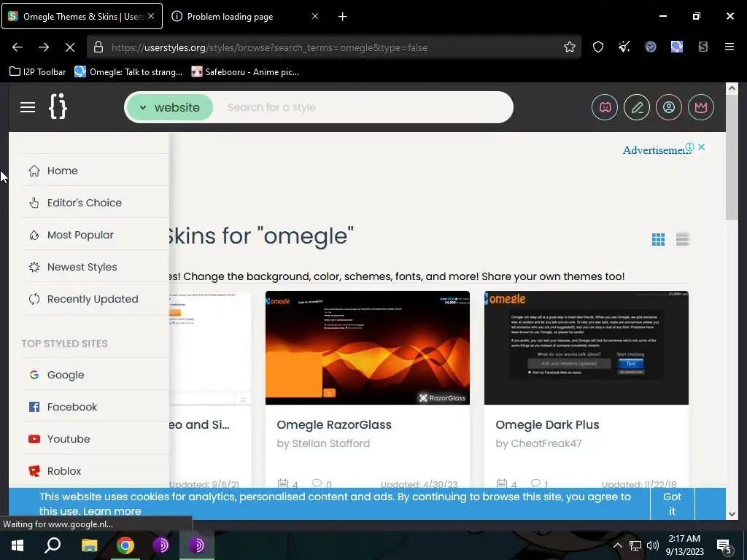The width and height of the screenshot is (747, 560).
Task: Open a new browser tab
Action: tap(342, 17)
